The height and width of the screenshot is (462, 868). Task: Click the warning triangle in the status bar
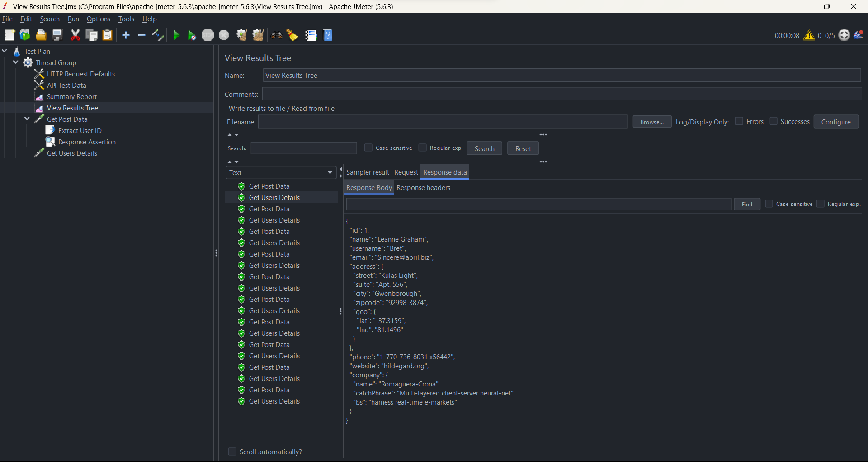(810, 35)
